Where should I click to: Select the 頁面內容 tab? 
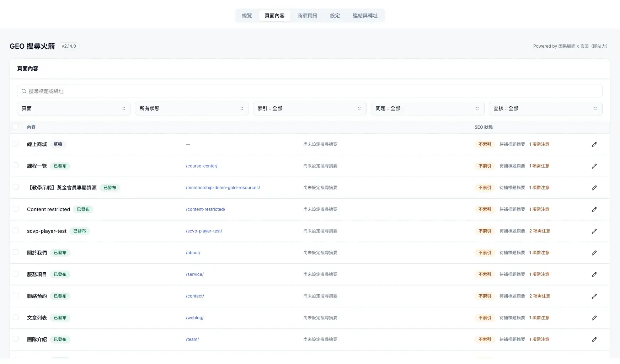274,16
